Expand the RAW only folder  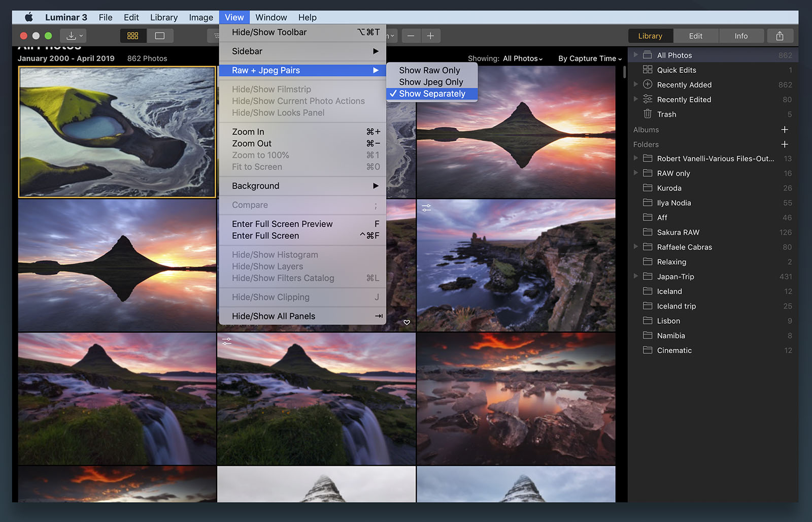point(635,173)
